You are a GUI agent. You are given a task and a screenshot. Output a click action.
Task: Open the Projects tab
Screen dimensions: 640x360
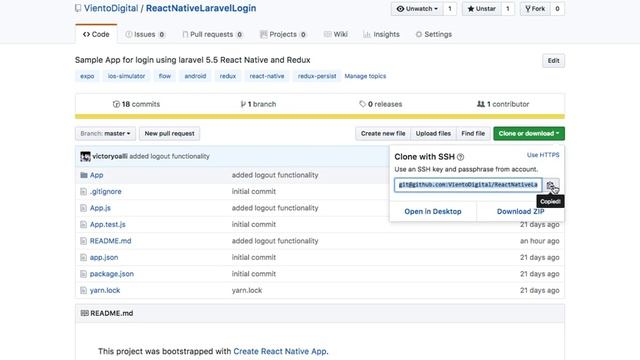coord(283,34)
